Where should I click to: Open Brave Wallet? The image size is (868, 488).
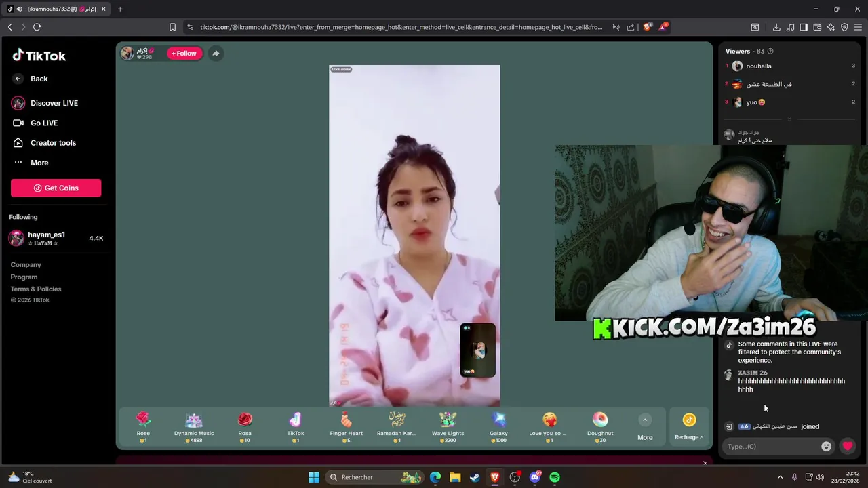(x=817, y=27)
